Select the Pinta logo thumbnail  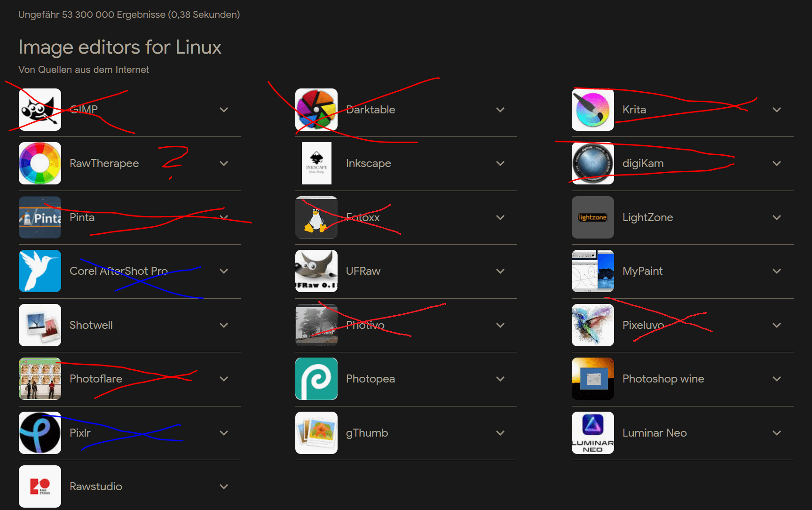click(x=40, y=217)
